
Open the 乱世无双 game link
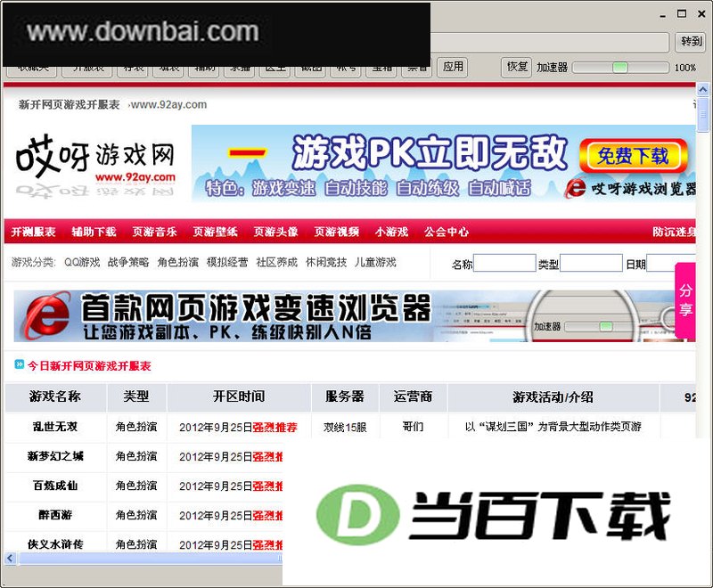tap(55, 427)
